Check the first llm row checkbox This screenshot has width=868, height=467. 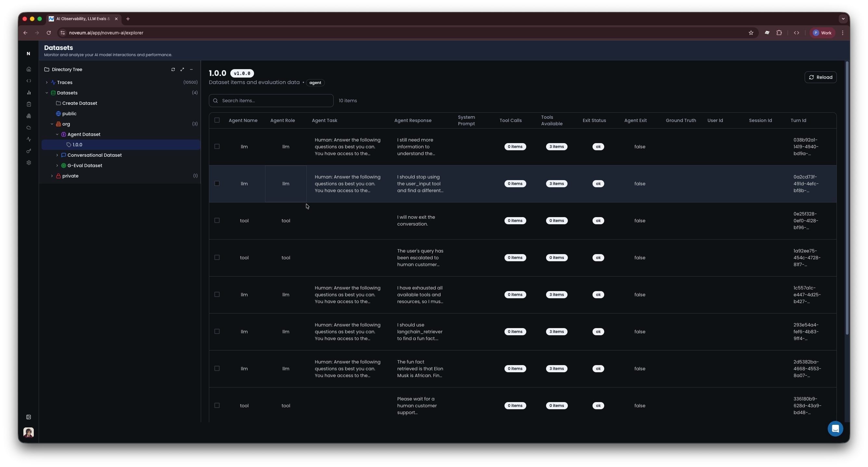[217, 146]
